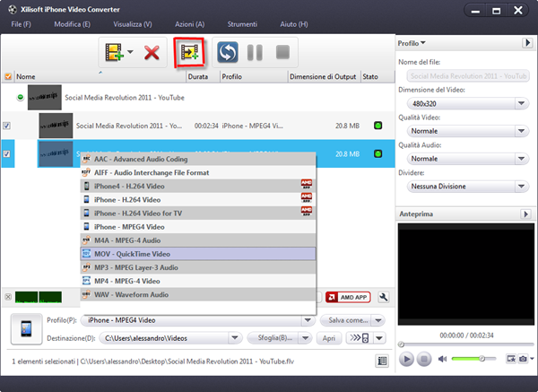Toggle the select-all checkbox beside Nome
The height and width of the screenshot is (392, 538).
point(7,76)
